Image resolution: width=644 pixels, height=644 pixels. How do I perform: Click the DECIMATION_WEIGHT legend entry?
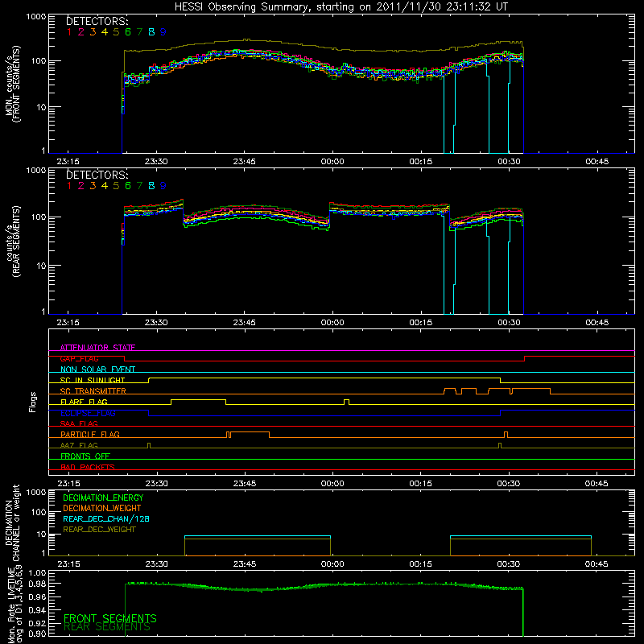point(102,508)
